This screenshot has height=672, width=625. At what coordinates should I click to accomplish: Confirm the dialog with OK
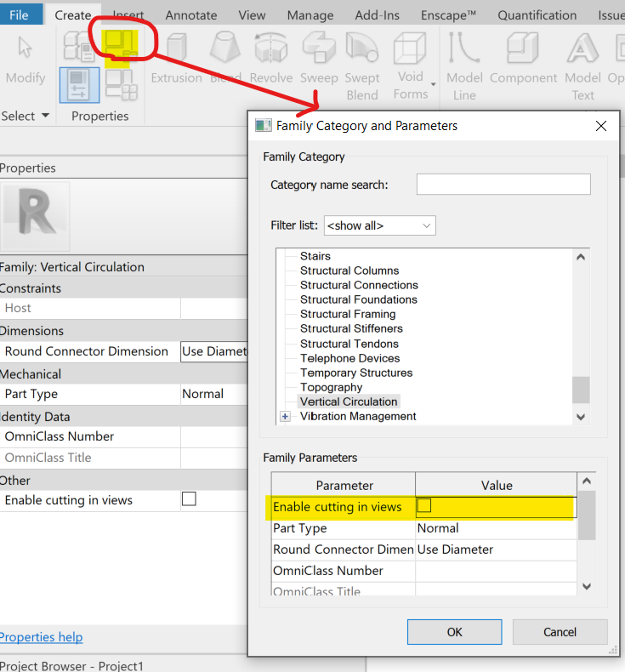pyautogui.click(x=454, y=632)
